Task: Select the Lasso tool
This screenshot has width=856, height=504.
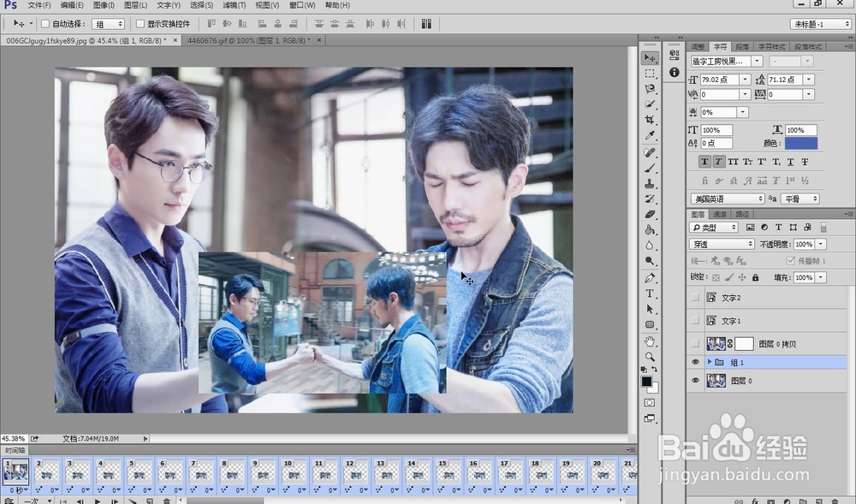Action: (x=650, y=88)
